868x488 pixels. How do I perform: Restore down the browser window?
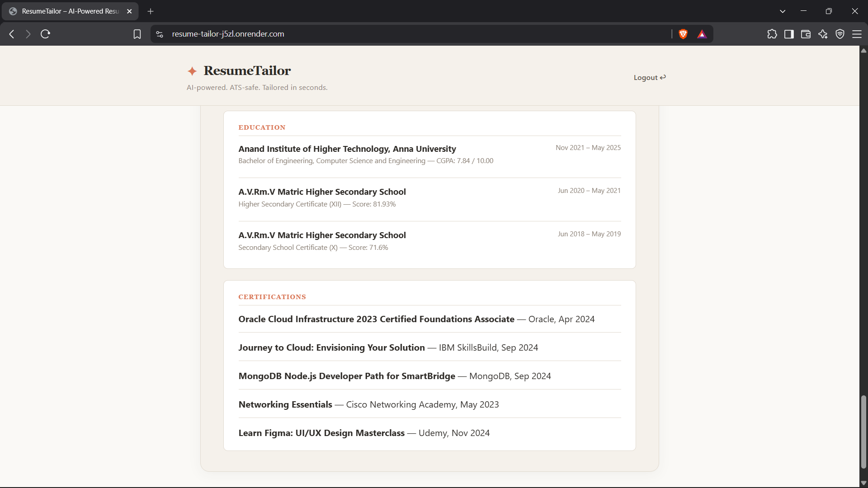tap(829, 11)
